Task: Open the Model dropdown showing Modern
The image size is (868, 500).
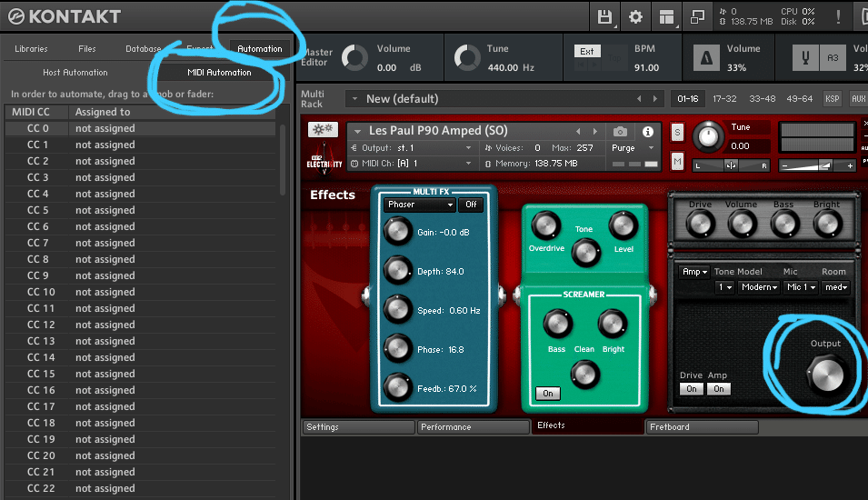Action: pos(760,287)
